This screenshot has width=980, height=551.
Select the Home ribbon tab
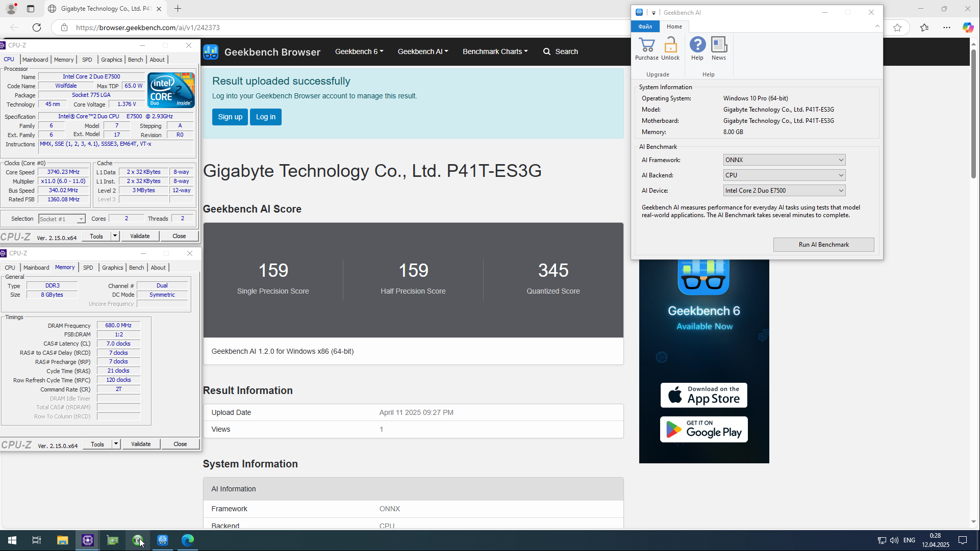[674, 27]
